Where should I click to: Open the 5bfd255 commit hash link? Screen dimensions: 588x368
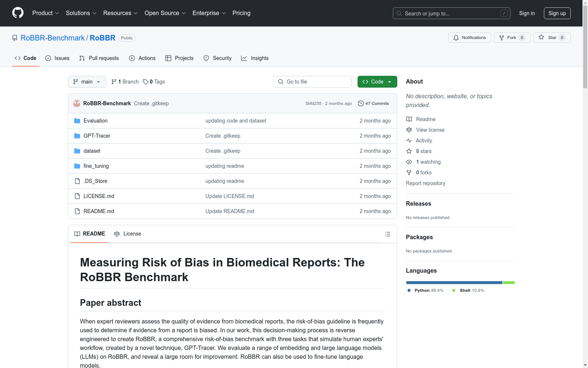[x=313, y=103]
